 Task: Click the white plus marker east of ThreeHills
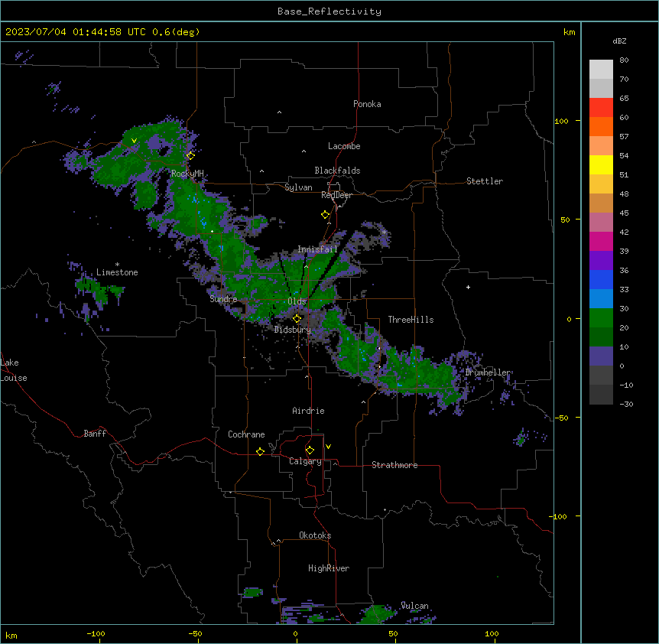coord(468,287)
